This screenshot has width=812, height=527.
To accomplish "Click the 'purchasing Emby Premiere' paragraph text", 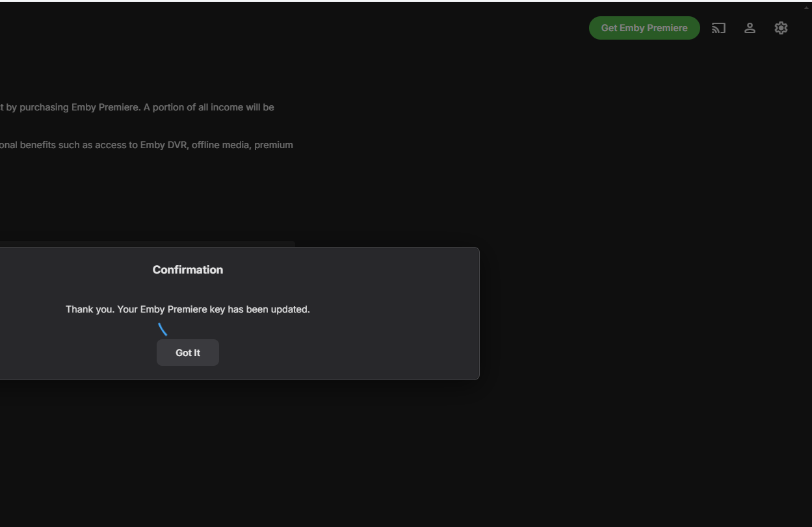I will pyautogui.click(x=137, y=107).
